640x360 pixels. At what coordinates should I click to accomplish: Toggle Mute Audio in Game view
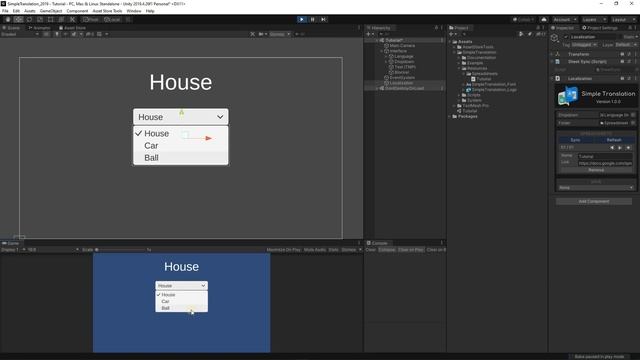tap(315, 249)
